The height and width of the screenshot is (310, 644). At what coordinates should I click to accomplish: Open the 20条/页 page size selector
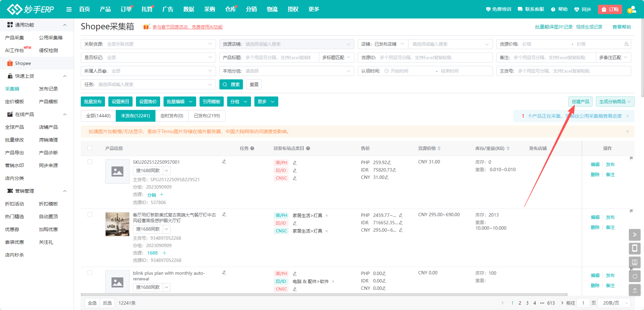pos(615,303)
